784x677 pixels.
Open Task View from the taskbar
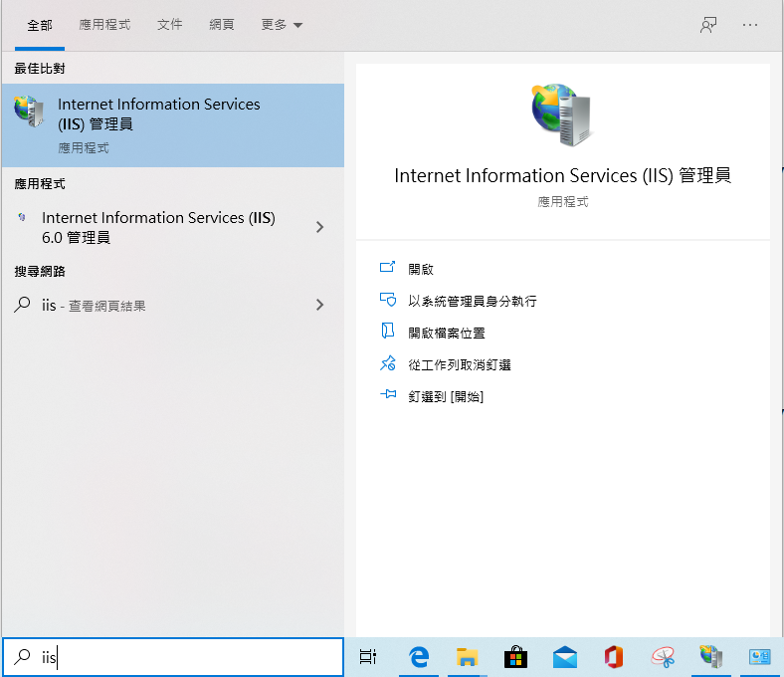pos(368,656)
